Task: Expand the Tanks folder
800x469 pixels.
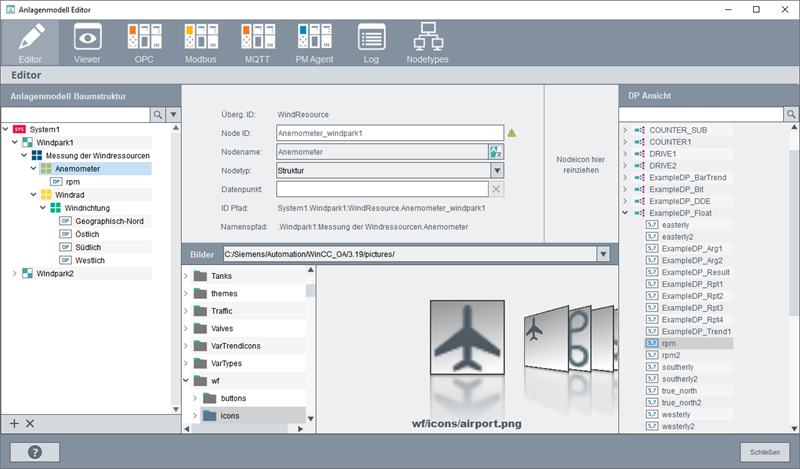Action: [187, 276]
